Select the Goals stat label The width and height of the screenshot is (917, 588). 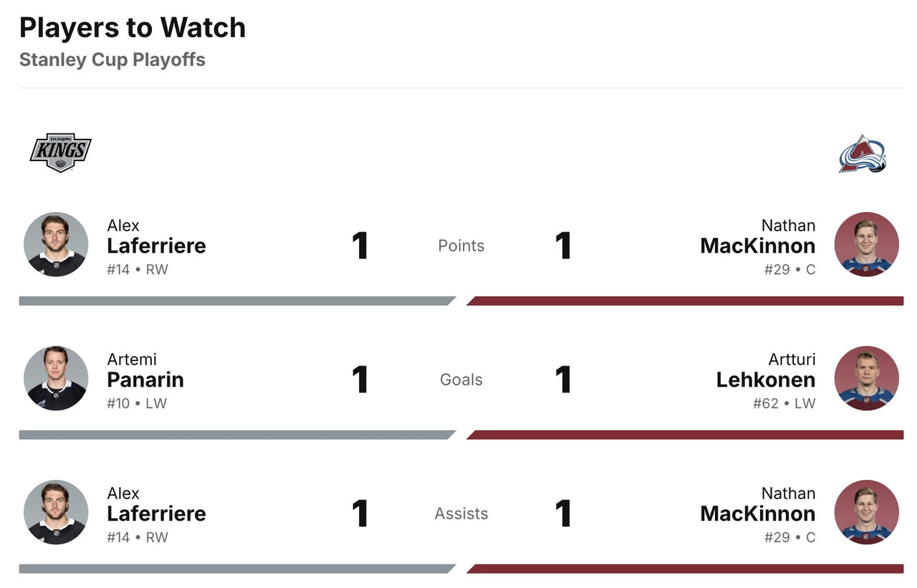click(461, 380)
